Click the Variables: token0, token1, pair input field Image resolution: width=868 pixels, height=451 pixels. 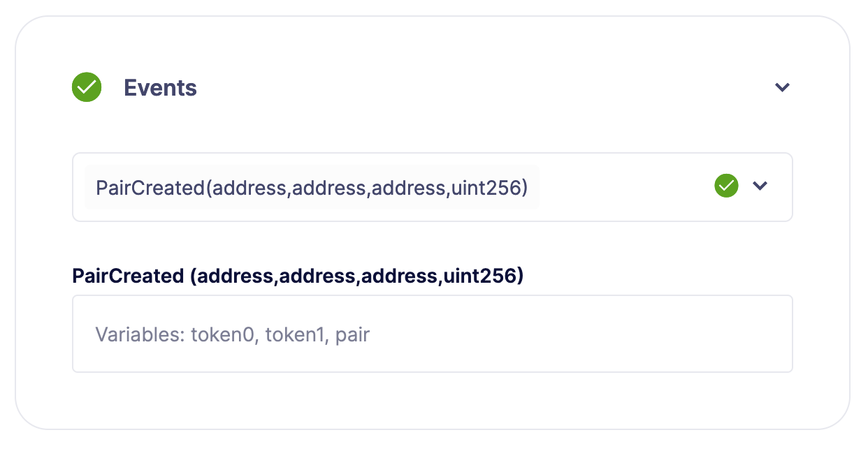point(432,334)
